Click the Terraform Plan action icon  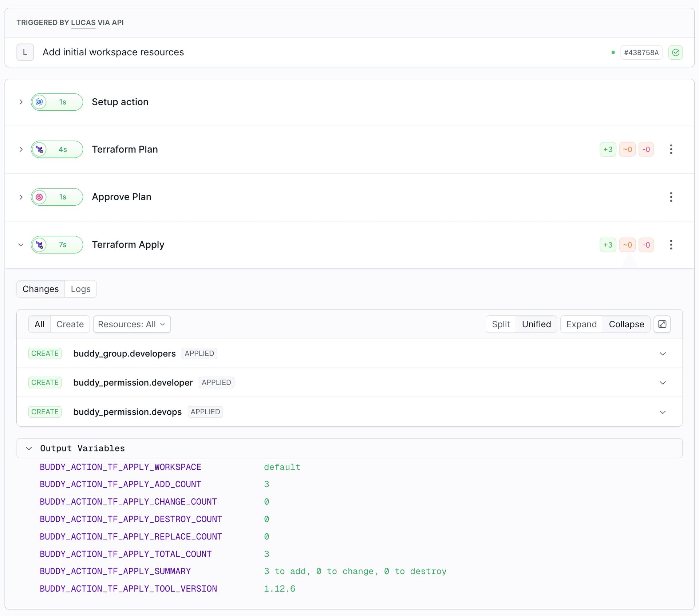[x=39, y=149]
